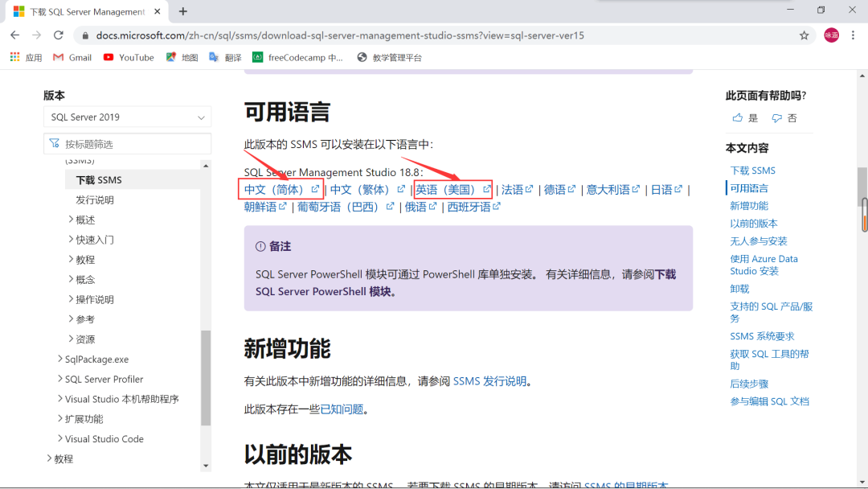Open a new browser tab
This screenshot has height=489, width=868.
pos(182,11)
